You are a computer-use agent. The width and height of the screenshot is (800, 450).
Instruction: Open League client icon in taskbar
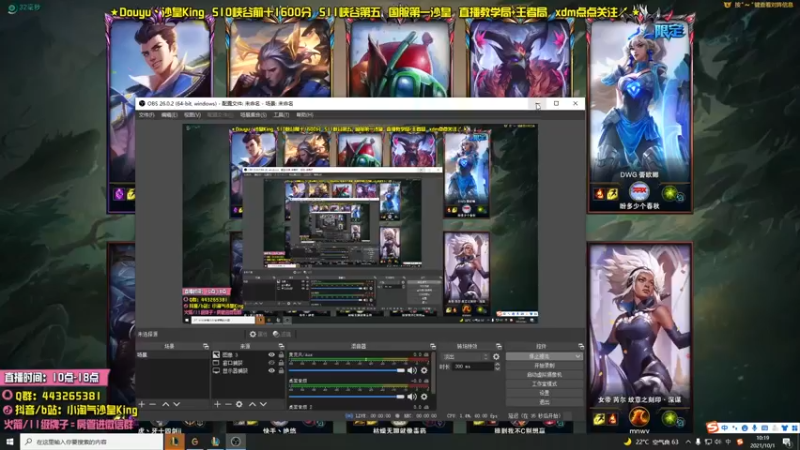click(x=175, y=441)
